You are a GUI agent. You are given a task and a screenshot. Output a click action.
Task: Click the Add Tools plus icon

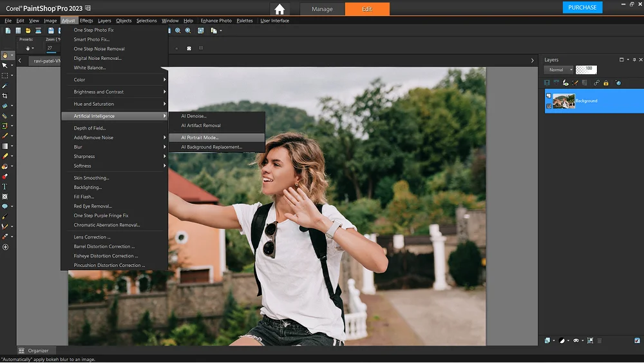(x=5, y=247)
